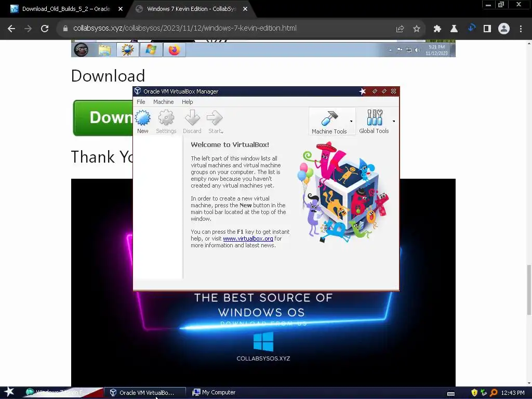Share this page icon in address bar
Image resolution: width=532 pixels, height=399 pixels.
click(400, 29)
